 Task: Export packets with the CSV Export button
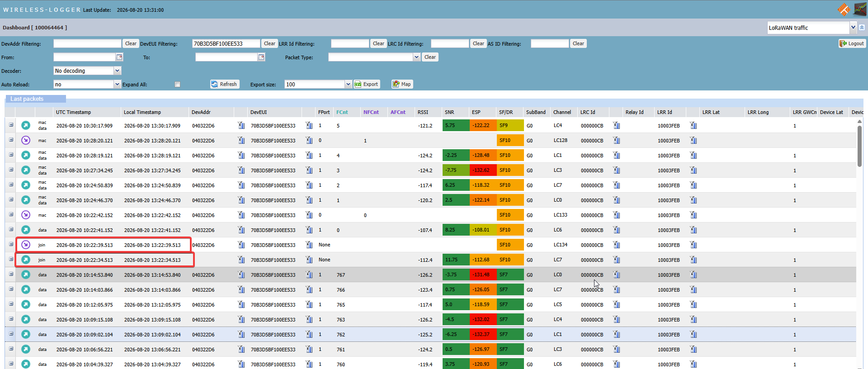[367, 84]
